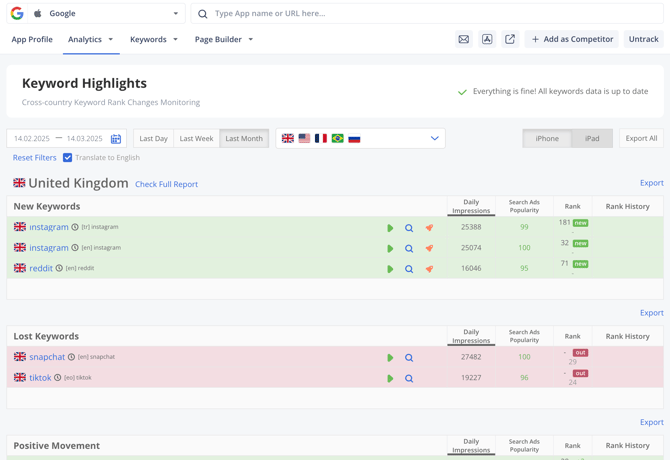
Task: Click green play icon for reddit keyword
Action: click(x=390, y=269)
